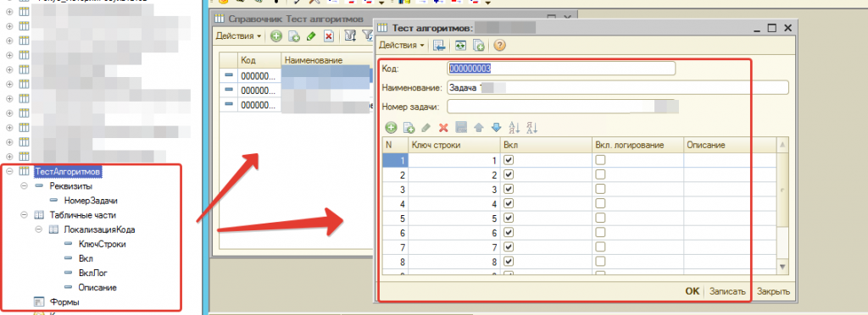Click table scrollbar up arrow
This screenshot has width=868, height=315.
click(x=782, y=145)
